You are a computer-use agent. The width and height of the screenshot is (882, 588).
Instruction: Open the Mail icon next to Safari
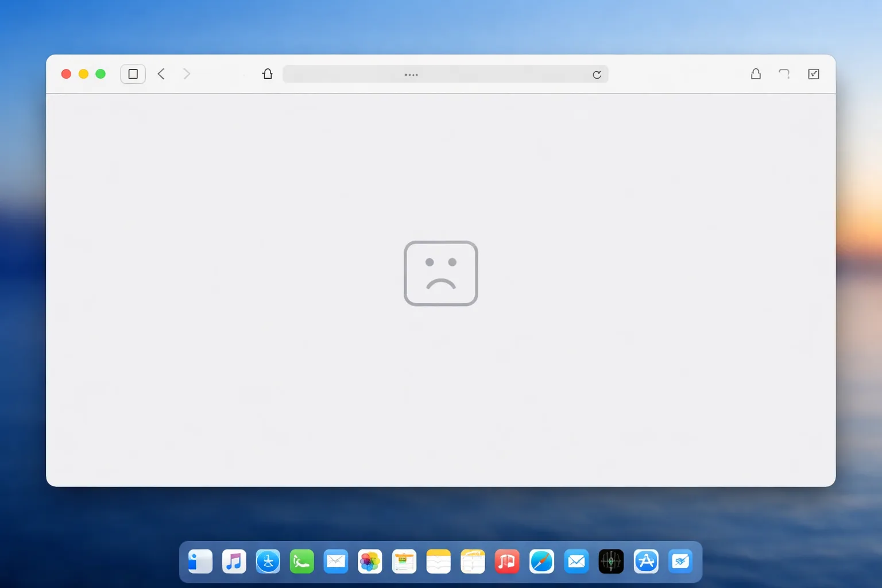(576, 562)
